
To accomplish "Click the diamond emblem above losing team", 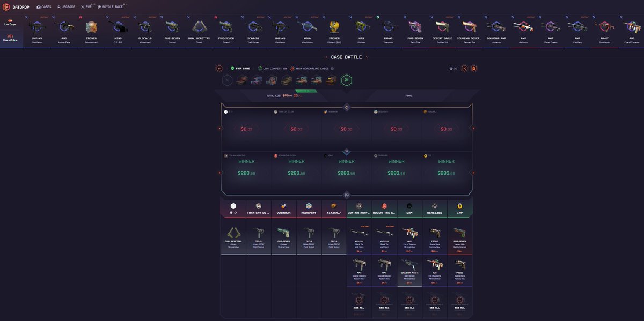I will [347, 107].
